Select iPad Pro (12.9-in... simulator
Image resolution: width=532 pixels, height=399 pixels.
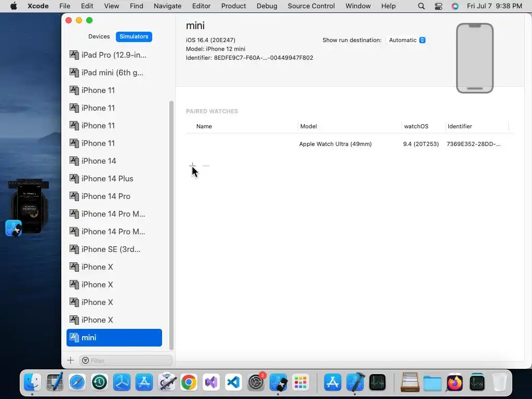point(114,55)
